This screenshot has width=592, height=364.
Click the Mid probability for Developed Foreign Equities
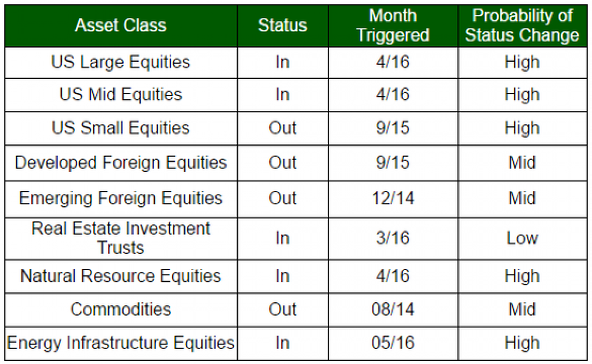click(522, 163)
